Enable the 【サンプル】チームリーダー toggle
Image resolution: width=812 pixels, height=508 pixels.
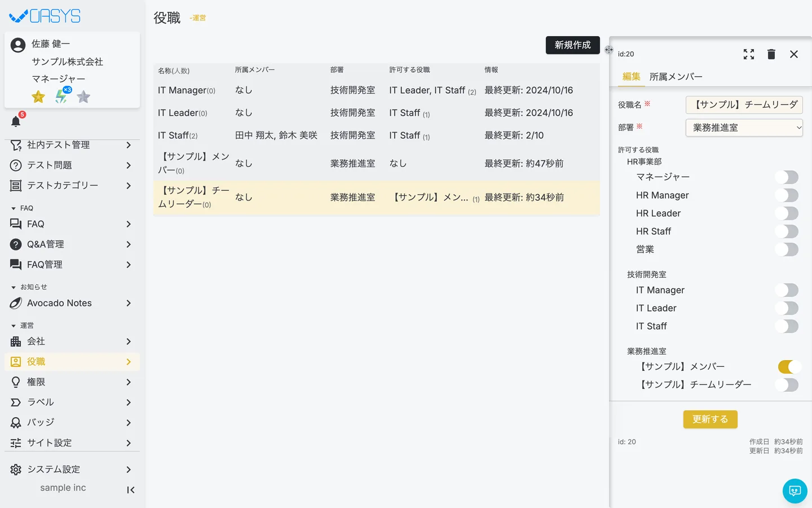click(787, 385)
